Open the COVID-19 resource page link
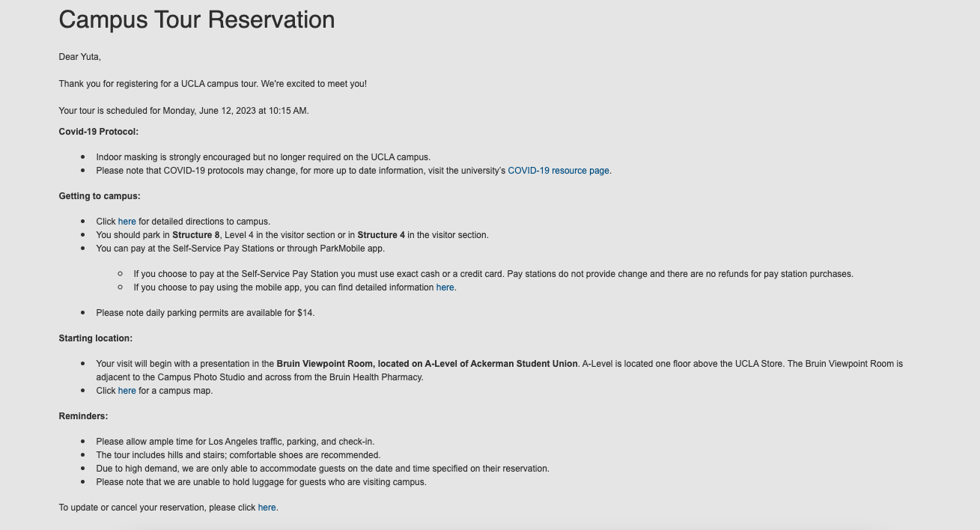Image resolution: width=980 pixels, height=530 pixels. pyautogui.click(x=559, y=171)
